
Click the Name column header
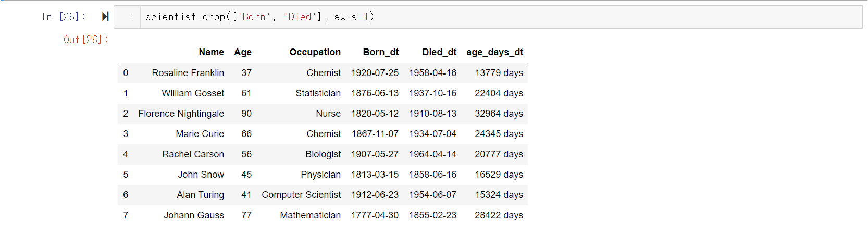[211, 52]
